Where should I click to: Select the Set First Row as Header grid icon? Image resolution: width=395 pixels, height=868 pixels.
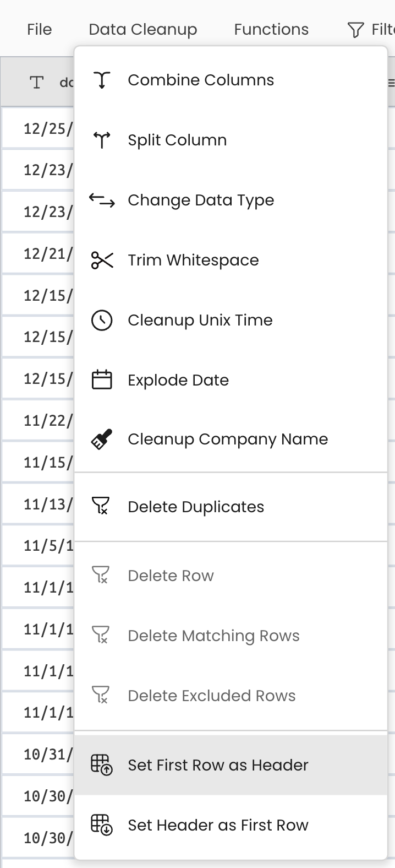pos(102,764)
